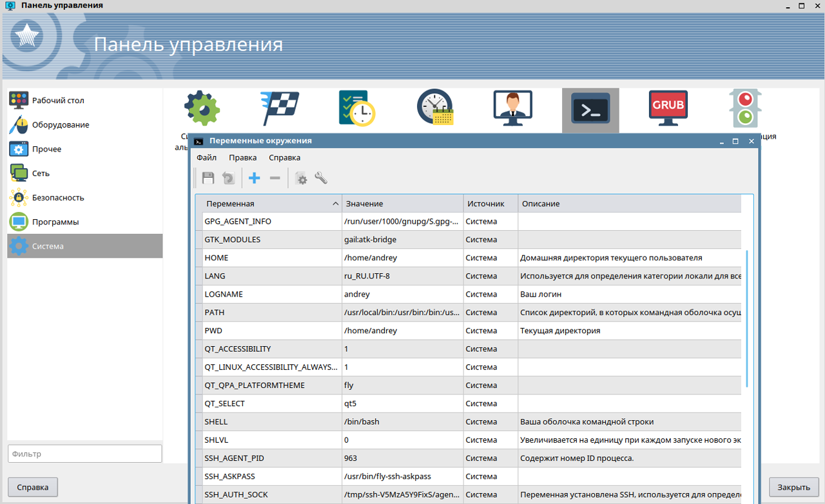Click the sort arrow on Переменная column
825x504 pixels.
(x=335, y=204)
